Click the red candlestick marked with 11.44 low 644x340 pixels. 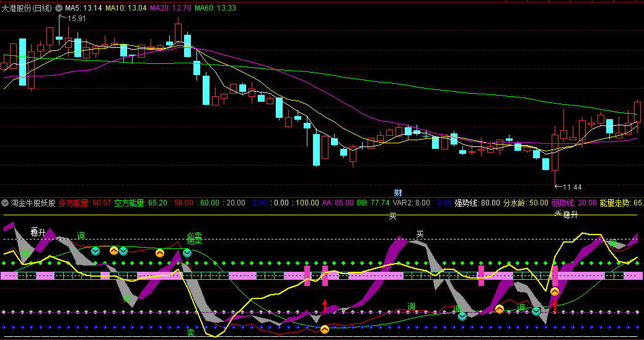click(x=555, y=153)
